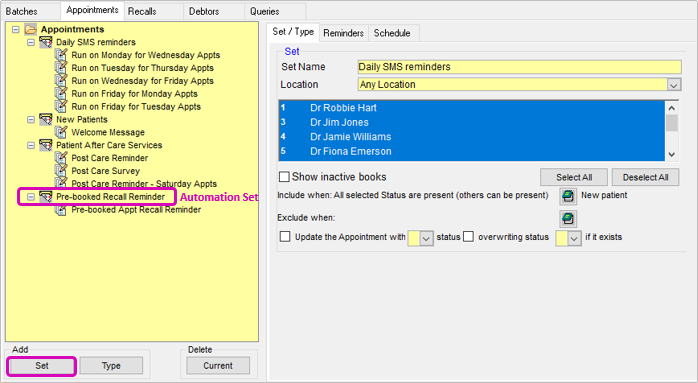This screenshot has width=698, height=383.
Task: Click into the Set Name field
Action: (x=519, y=67)
